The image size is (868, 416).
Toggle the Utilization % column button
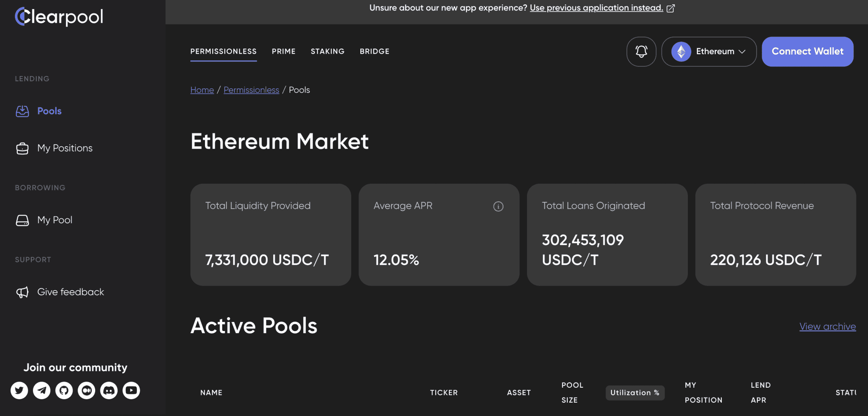coord(635,393)
